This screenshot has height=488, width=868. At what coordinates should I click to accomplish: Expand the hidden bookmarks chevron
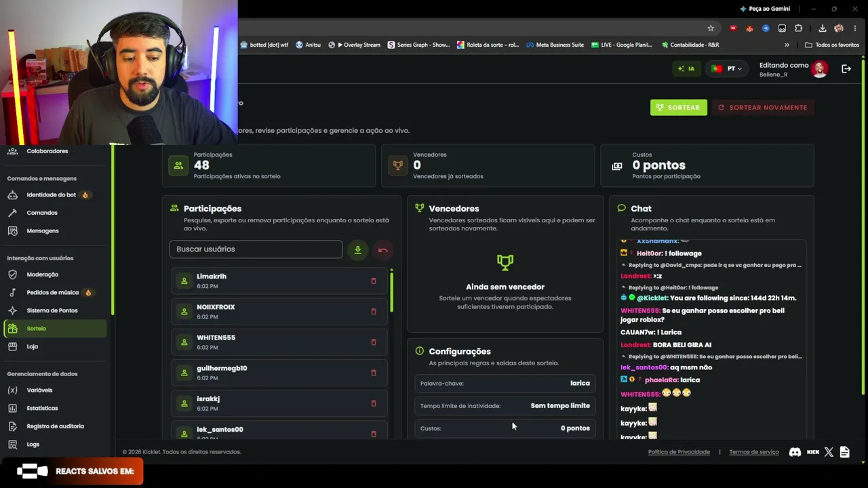pos(787,45)
